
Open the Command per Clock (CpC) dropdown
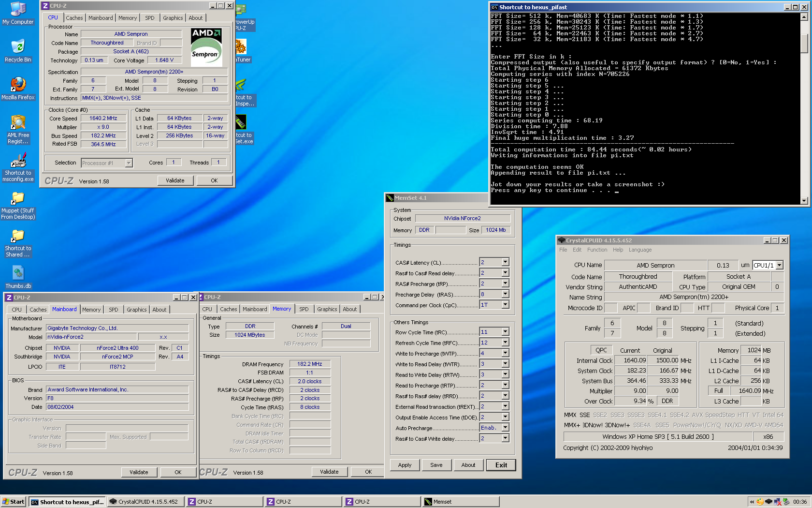[505, 305]
